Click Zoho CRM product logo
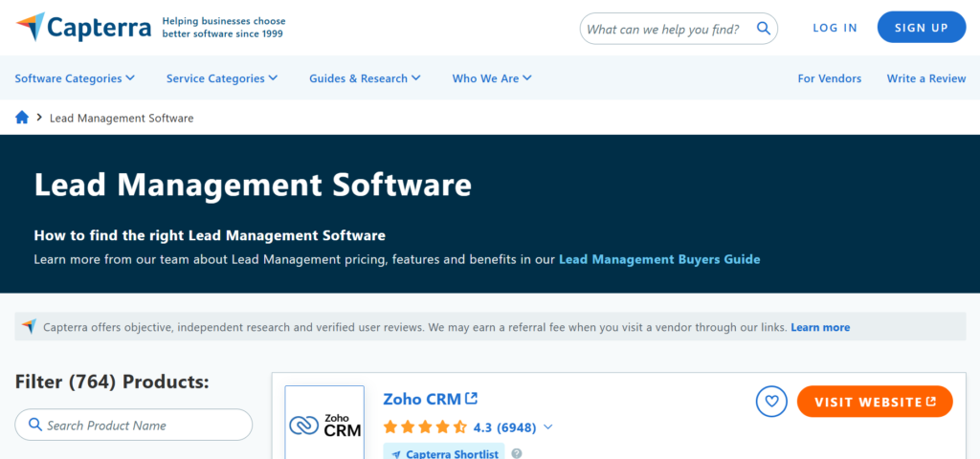980x459 pixels. point(324,425)
